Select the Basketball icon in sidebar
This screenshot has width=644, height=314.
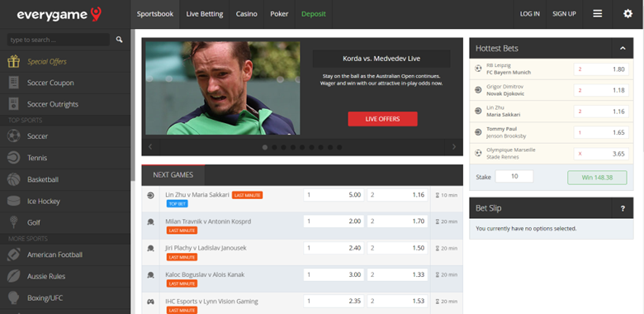click(13, 179)
